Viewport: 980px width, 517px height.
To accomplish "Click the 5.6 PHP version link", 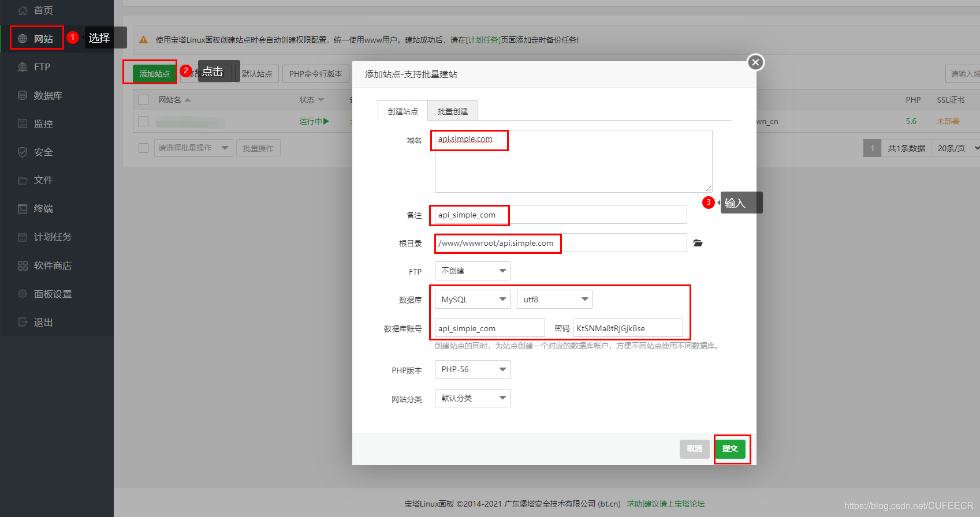I will tap(911, 121).
